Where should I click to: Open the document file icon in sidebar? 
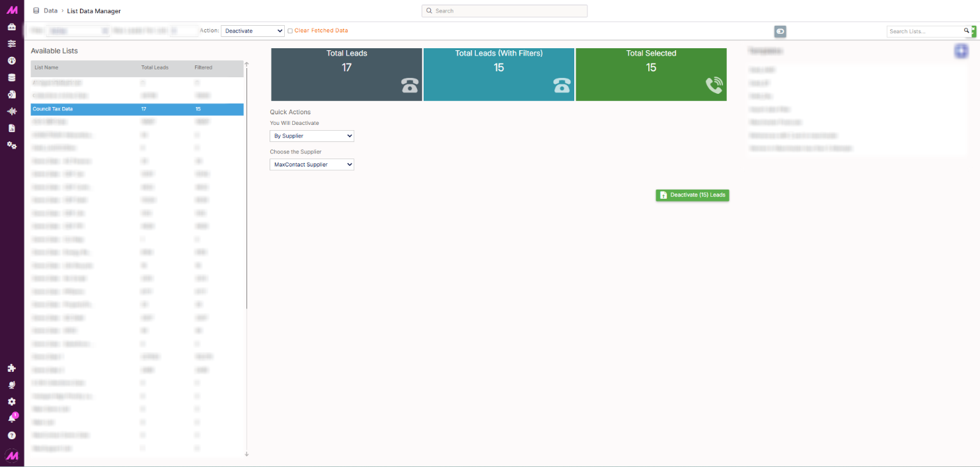(12, 128)
